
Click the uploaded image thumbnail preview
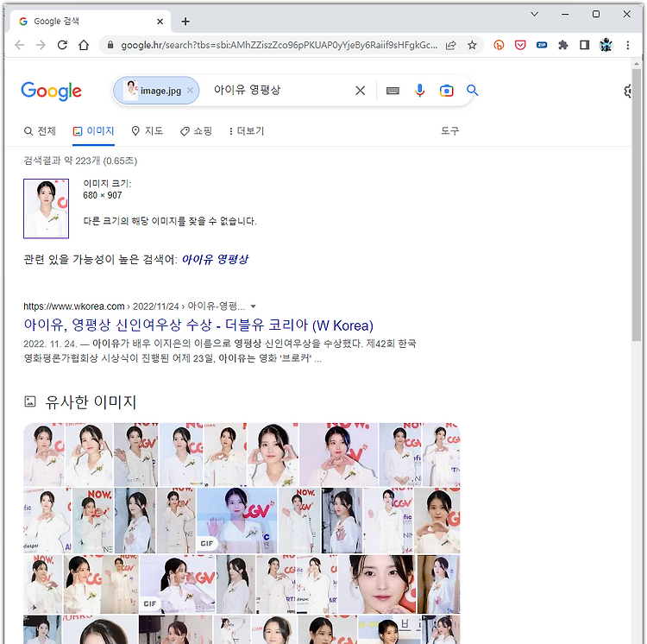(47, 208)
